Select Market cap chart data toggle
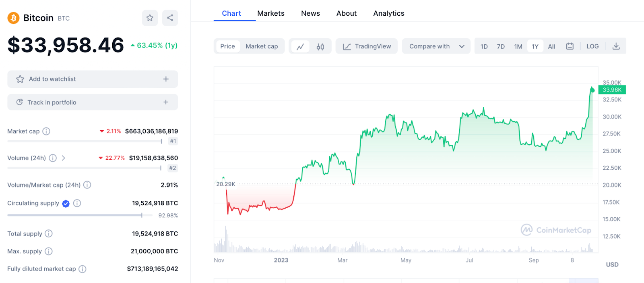This screenshot has height=283, width=644. [262, 46]
